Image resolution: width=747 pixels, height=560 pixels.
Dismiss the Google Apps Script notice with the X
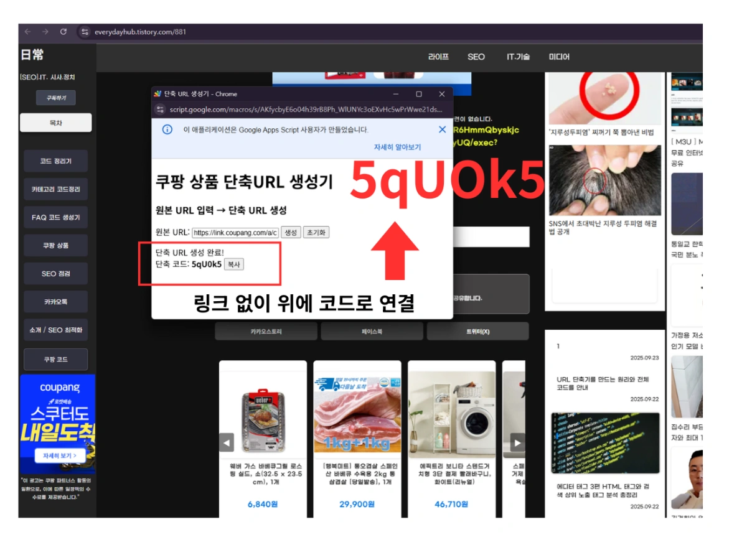tap(442, 129)
